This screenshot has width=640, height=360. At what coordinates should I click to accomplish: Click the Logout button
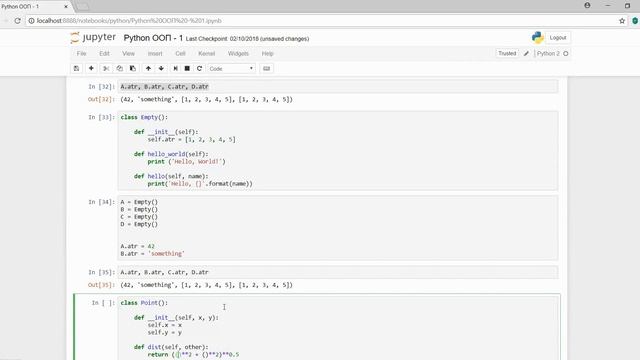tap(558, 38)
